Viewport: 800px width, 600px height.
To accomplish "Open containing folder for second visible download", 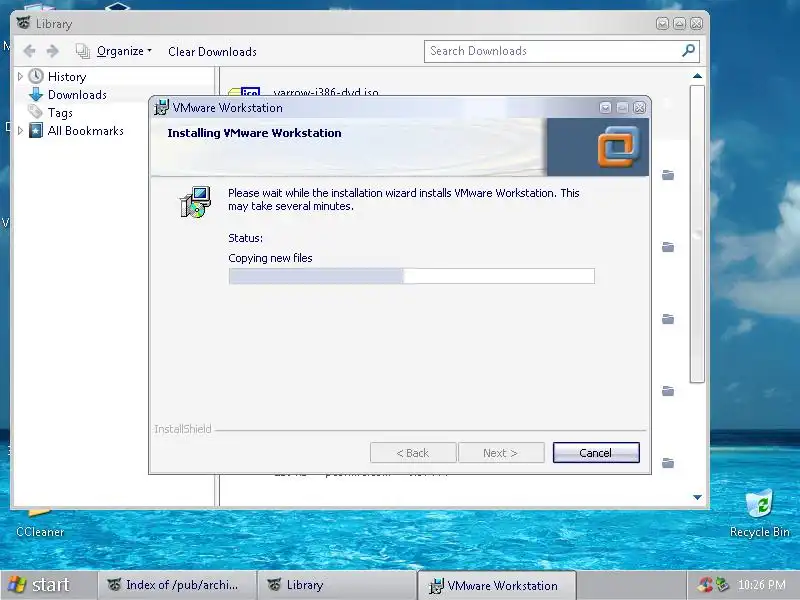I will pos(668,247).
